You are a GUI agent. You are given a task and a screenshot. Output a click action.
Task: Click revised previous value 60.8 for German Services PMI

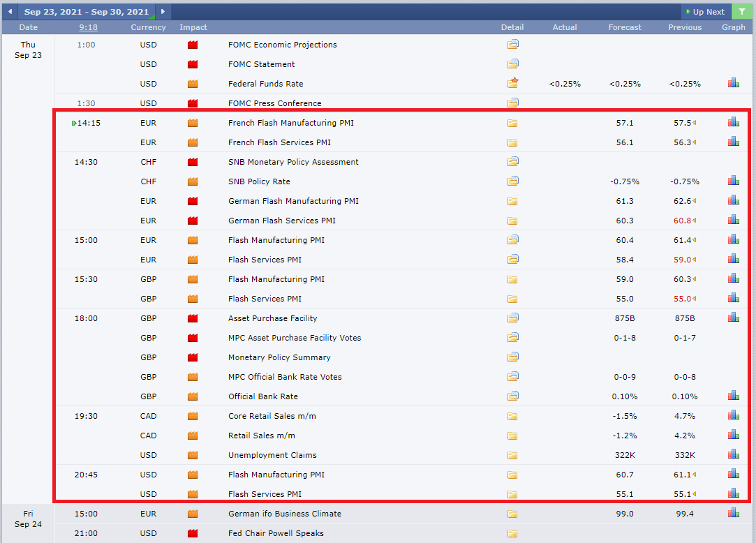[x=682, y=221]
